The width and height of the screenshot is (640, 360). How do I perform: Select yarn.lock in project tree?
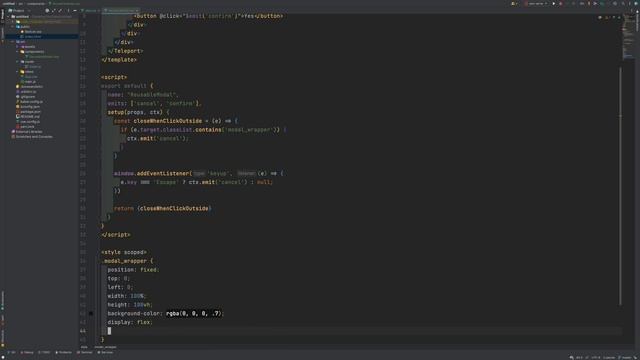pos(25,127)
